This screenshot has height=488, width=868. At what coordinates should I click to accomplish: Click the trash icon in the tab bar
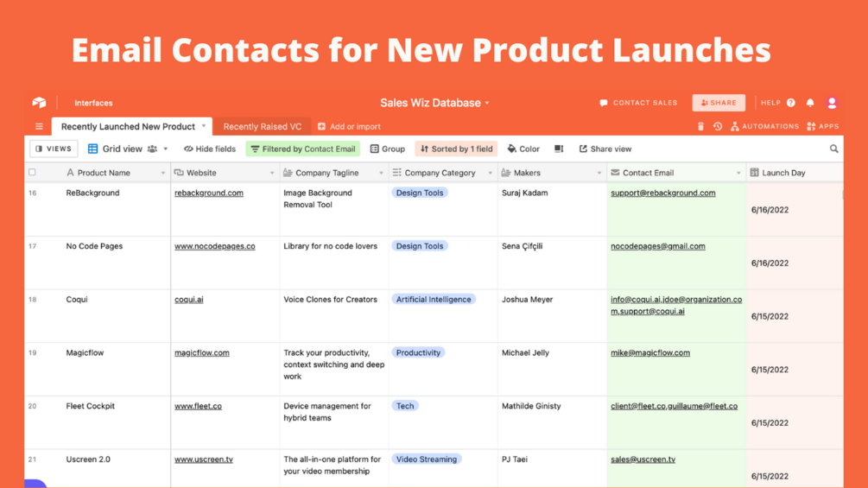700,126
